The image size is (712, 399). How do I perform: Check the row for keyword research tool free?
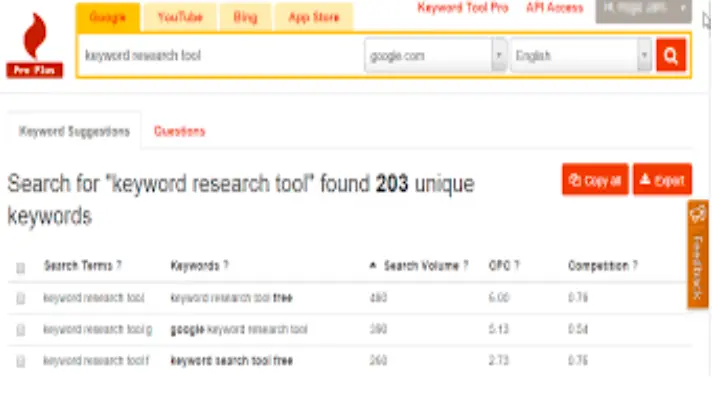point(20,298)
